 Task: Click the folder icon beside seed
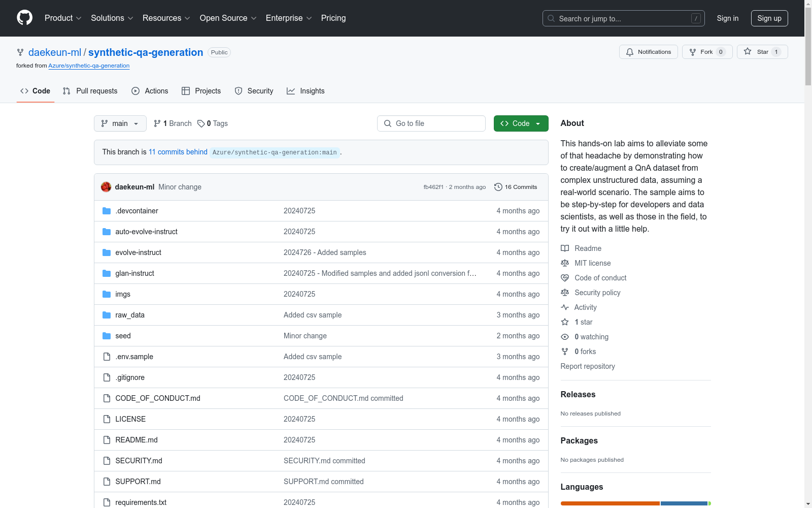pos(107,336)
